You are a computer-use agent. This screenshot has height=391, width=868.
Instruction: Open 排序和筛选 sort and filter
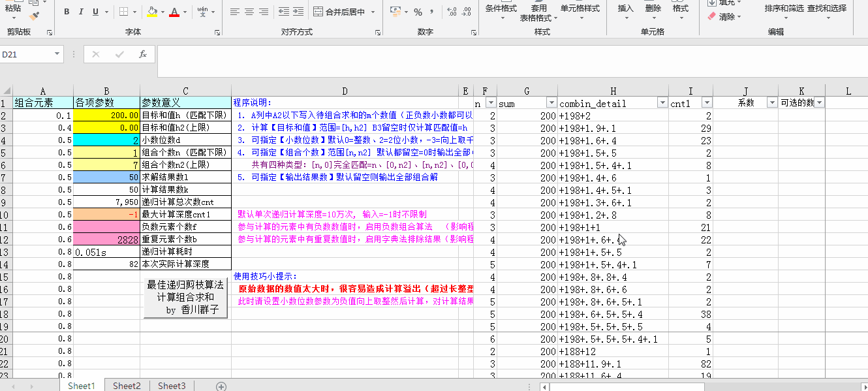[x=784, y=11]
